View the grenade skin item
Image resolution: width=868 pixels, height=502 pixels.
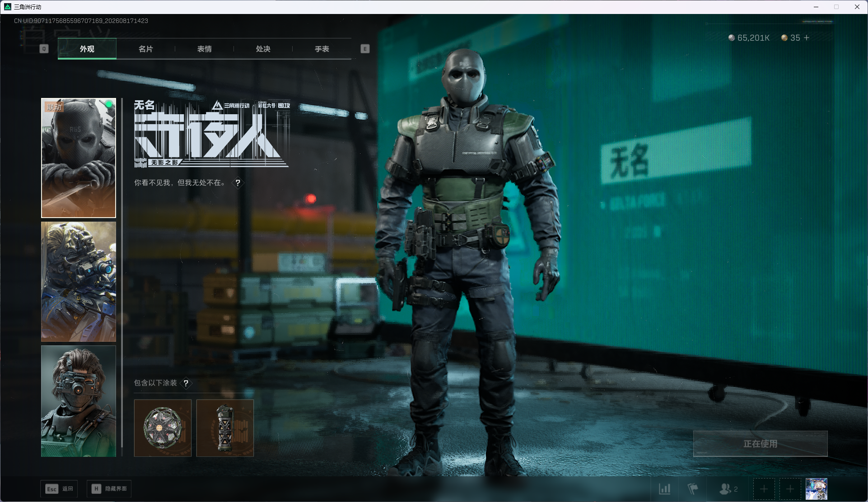click(x=225, y=428)
